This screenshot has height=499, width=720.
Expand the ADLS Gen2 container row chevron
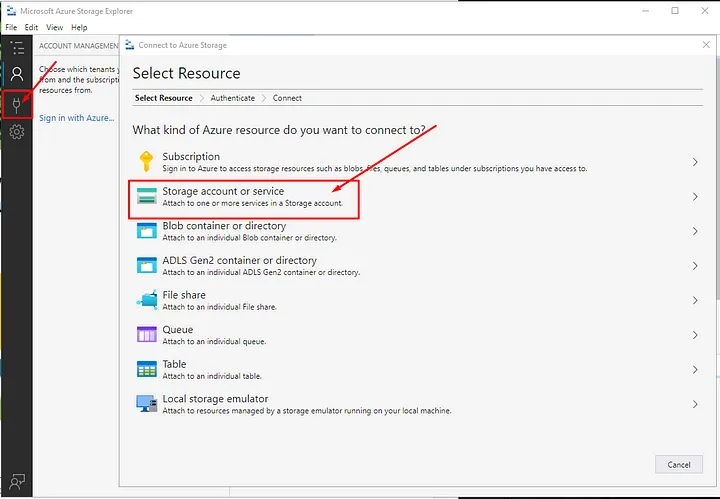(695, 266)
